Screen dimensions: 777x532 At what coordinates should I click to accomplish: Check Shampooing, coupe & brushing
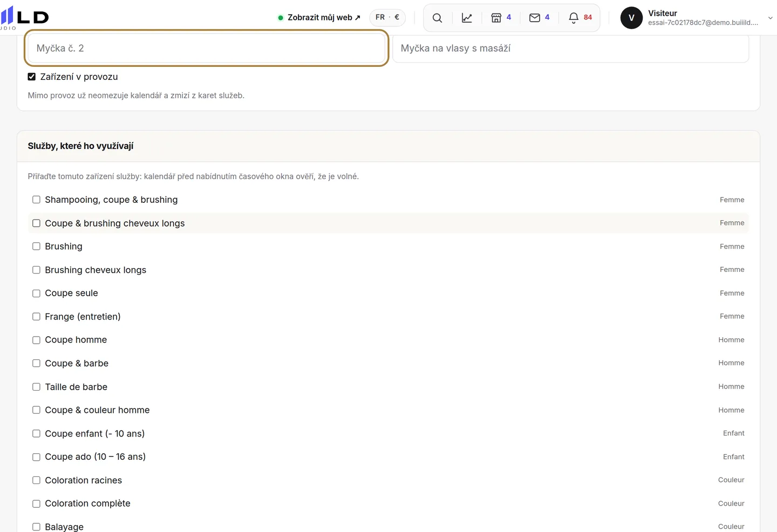click(x=36, y=200)
